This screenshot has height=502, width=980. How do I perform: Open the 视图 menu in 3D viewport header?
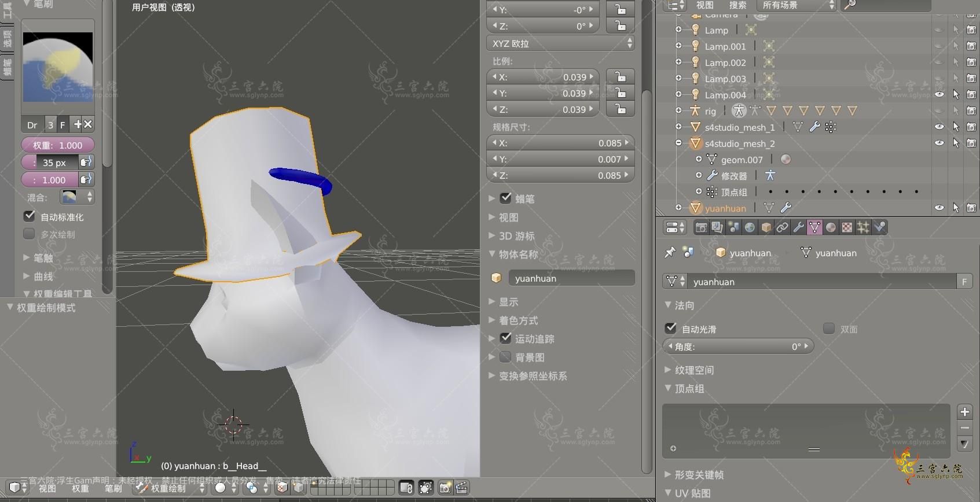pyautogui.click(x=47, y=488)
